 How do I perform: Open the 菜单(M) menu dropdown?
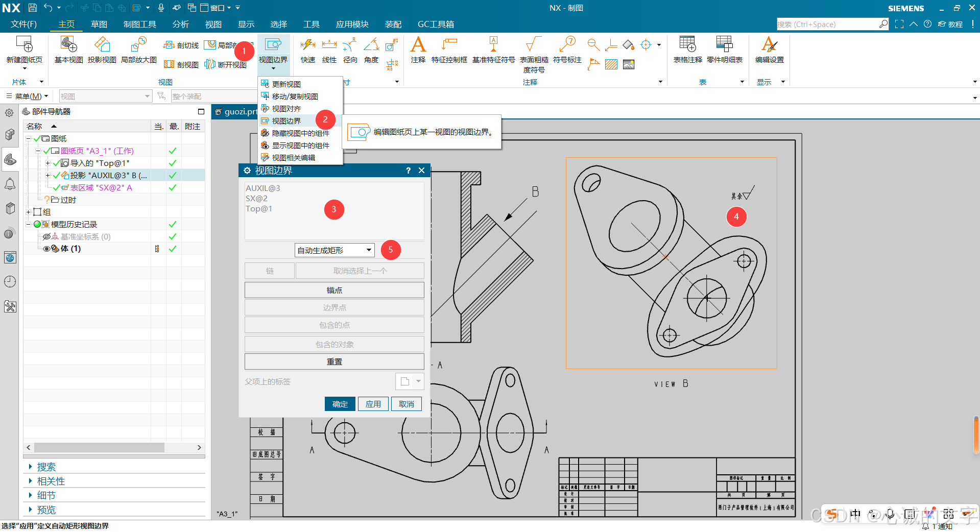pyautogui.click(x=28, y=96)
